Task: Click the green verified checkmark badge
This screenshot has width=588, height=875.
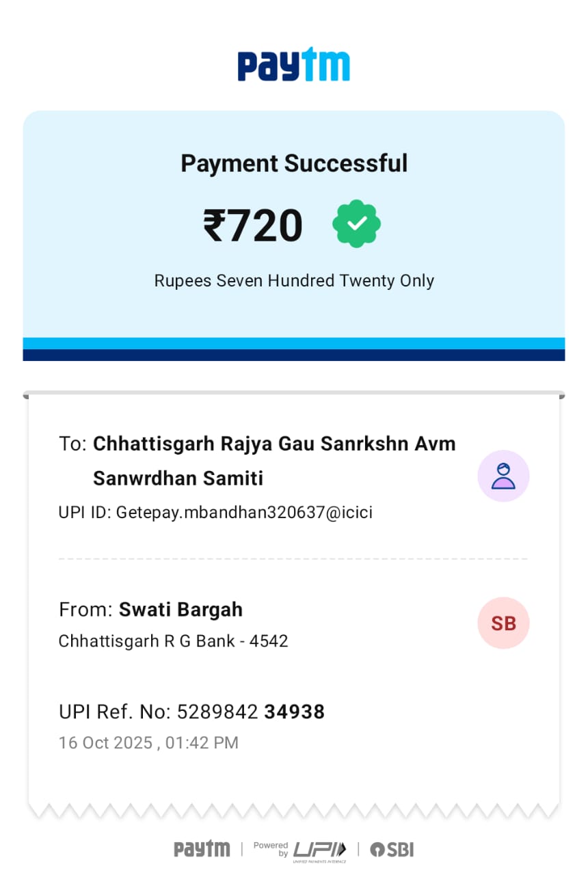Action: 356,224
